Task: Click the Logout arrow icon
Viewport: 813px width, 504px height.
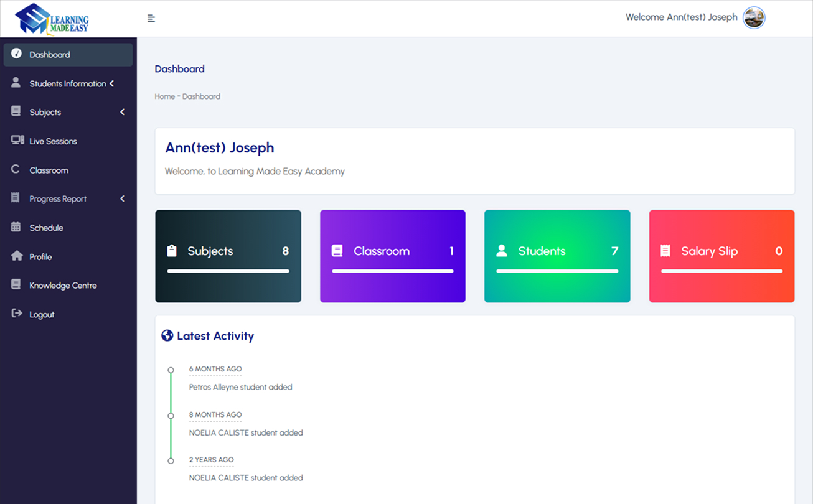Action: (x=17, y=314)
